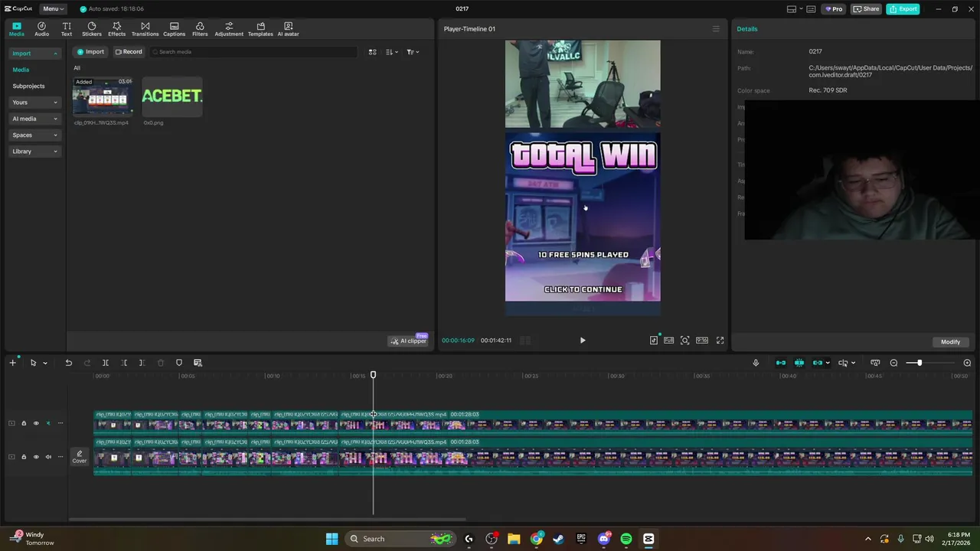
Task: Hide the upper video track with eye icon
Action: 36,423
